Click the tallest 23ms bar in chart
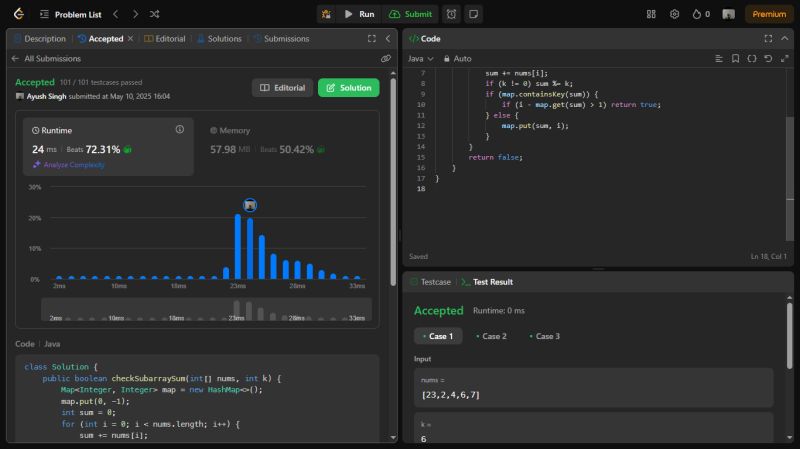This screenshot has width=800, height=449. pos(238,246)
